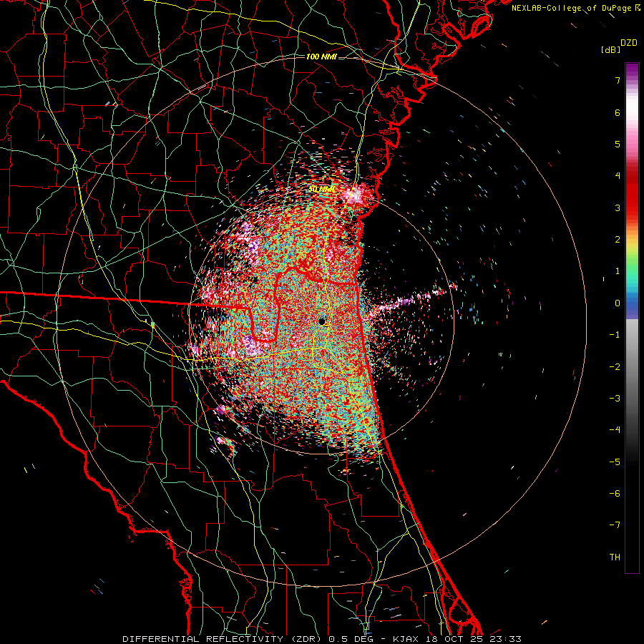Click the red 3 dB band on color bar
Viewport: 644px width, 644px height.
[x=632, y=208]
